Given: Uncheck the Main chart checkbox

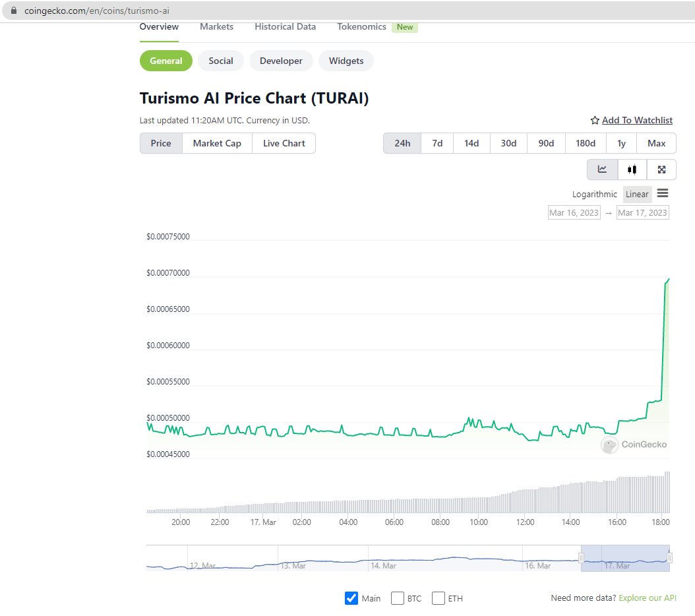Looking at the screenshot, I should coord(349,598).
